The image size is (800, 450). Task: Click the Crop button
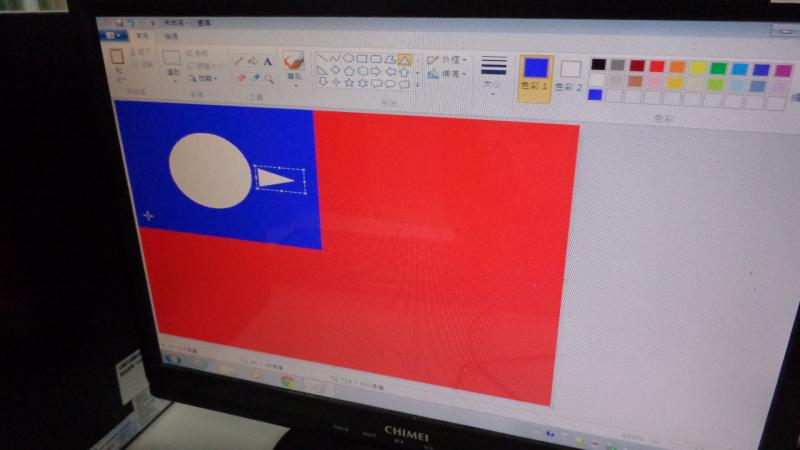[199, 53]
